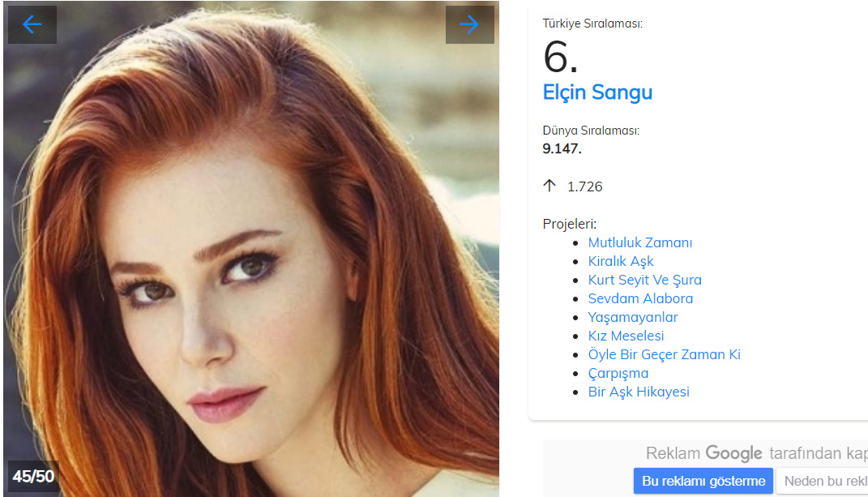
Task: Click the 'Neden bu reklam' button
Action: (823, 481)
